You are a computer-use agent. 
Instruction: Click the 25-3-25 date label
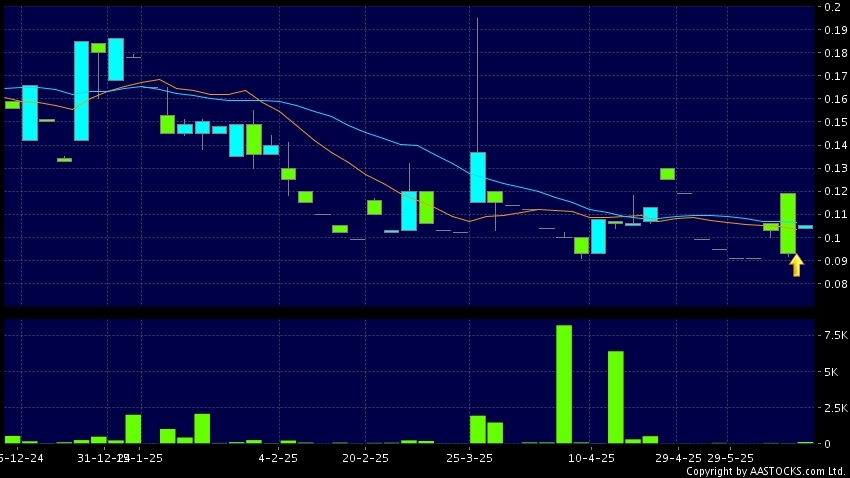469,458
